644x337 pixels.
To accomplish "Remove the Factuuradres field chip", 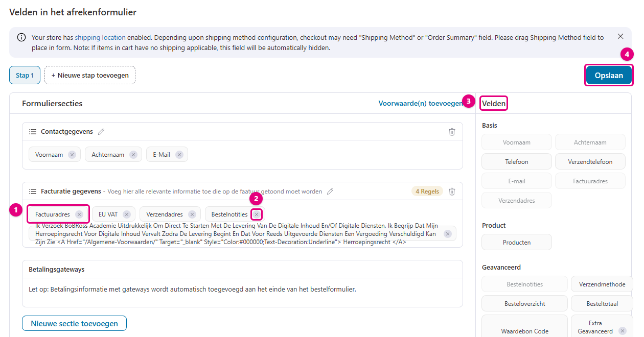I will tap(79, 214).
